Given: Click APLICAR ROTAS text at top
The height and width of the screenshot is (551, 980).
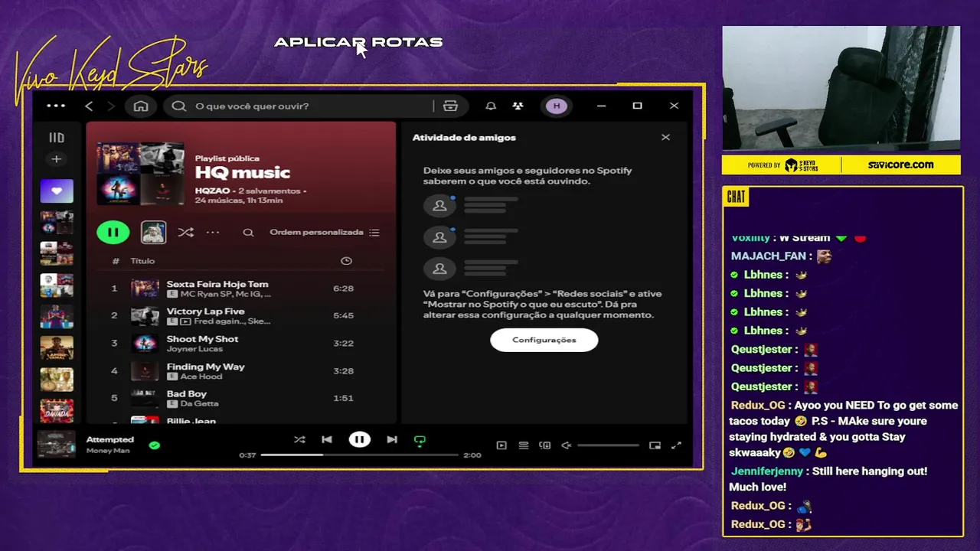Looking at the screenshot, I should pyautogui.click(x=358, y=42).
